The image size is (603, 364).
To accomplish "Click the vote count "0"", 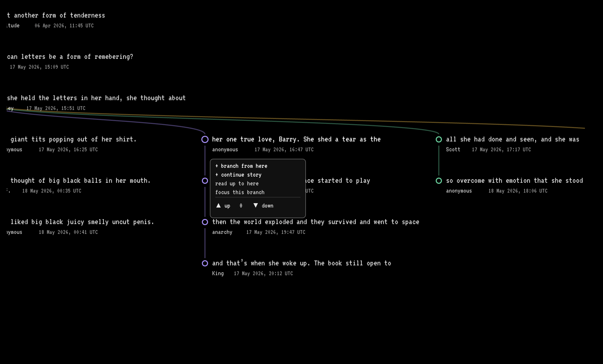I will click(241, 206).
